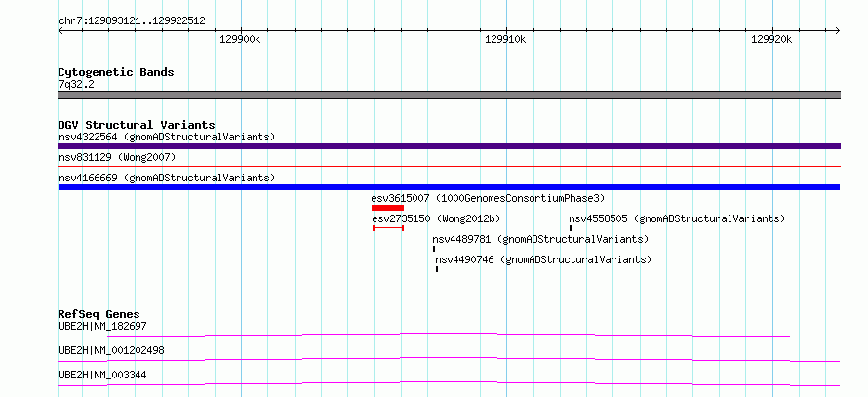This screenshot has height=397, width=868.
Task: Click the Cytogenetic Bands track title
Action: [116, 72]
